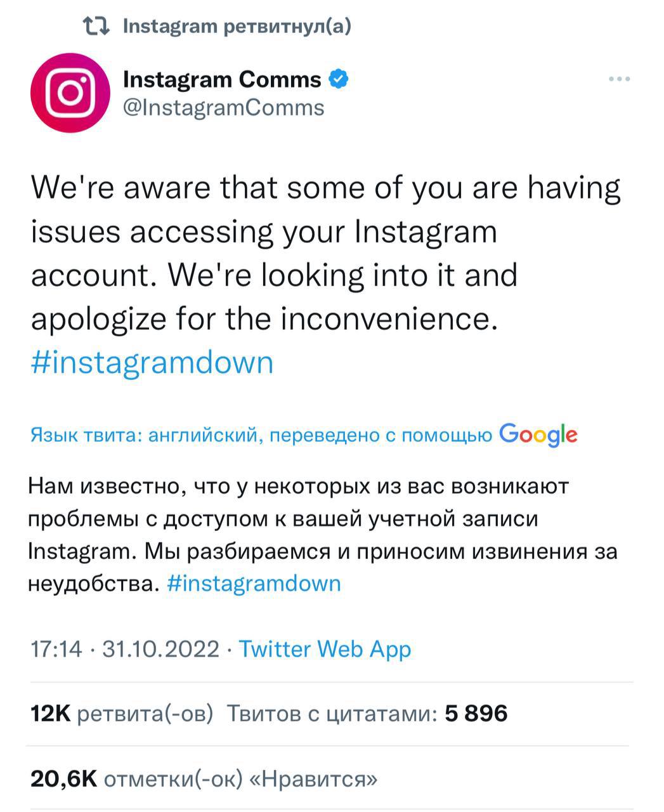Click the Google logo
Screen dimensions: 664x812
point(538,435)
